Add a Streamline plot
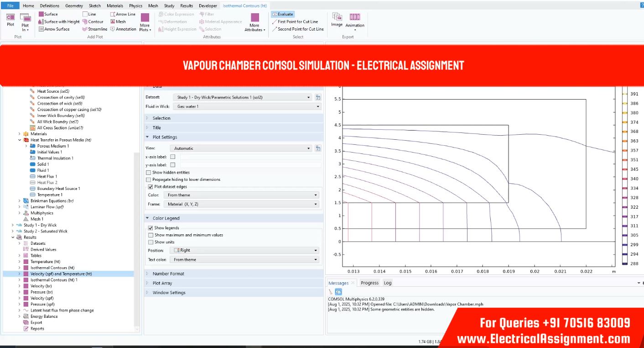Screen dimensions: 644x348 [95, 29]
